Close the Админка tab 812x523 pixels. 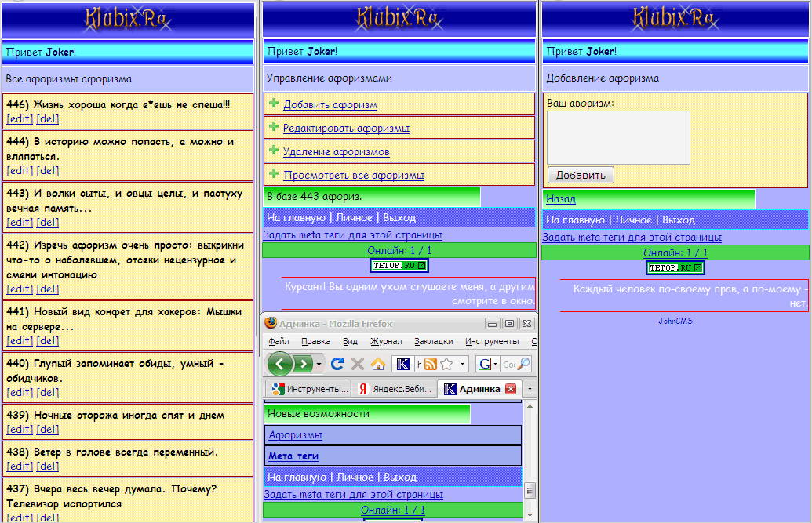click(x=511, y=389)
